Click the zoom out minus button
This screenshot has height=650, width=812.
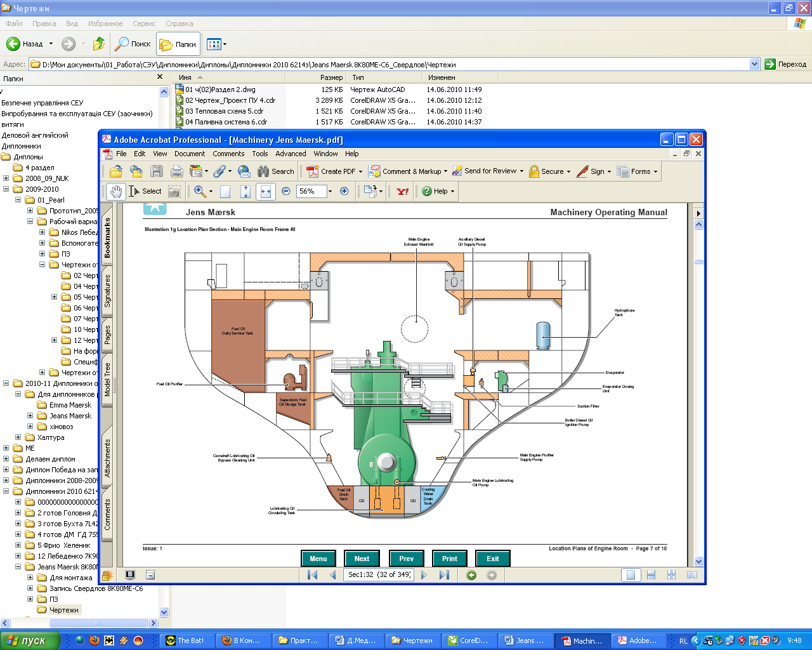(x=286, y=191)
